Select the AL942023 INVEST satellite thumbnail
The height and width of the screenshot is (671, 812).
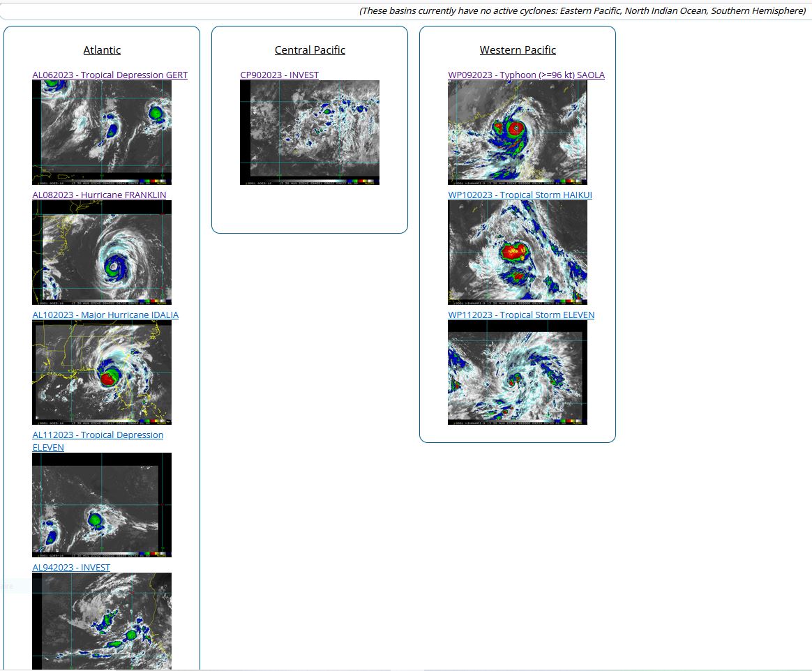tap(102, 620)
